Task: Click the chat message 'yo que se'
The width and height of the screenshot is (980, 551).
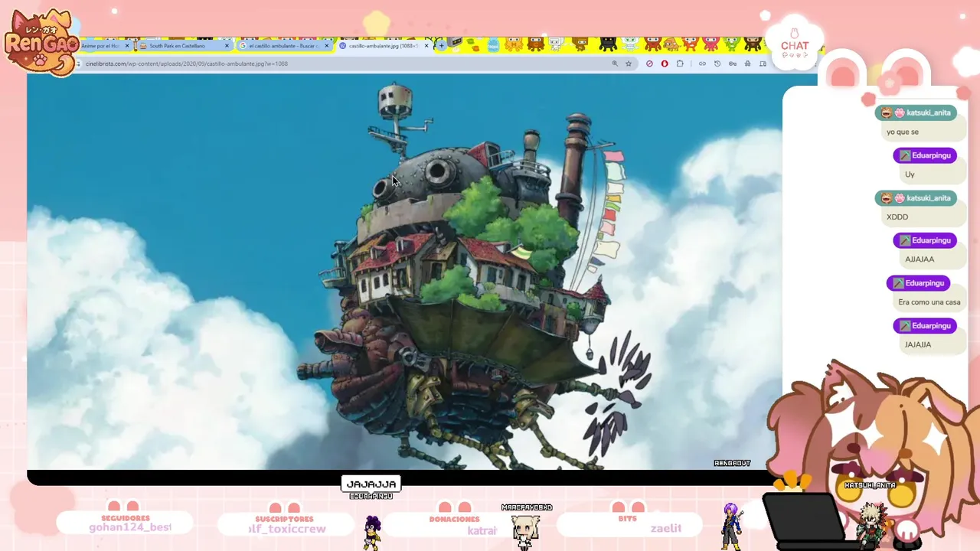Action: [902, 132]
